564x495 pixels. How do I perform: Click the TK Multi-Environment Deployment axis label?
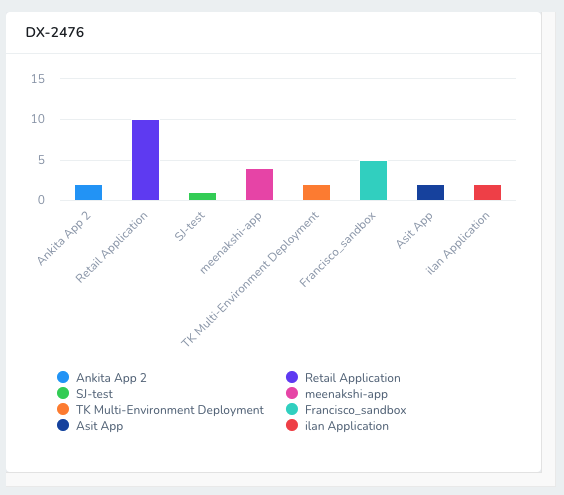250,279
